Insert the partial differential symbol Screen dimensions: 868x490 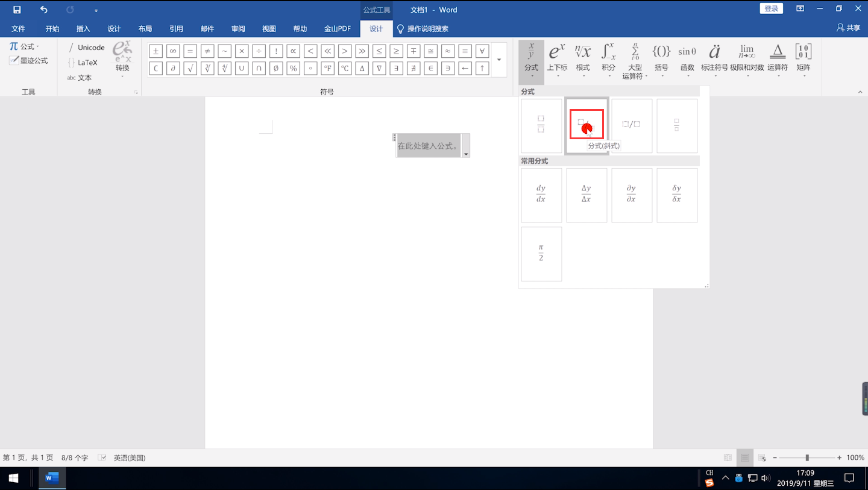173,68
